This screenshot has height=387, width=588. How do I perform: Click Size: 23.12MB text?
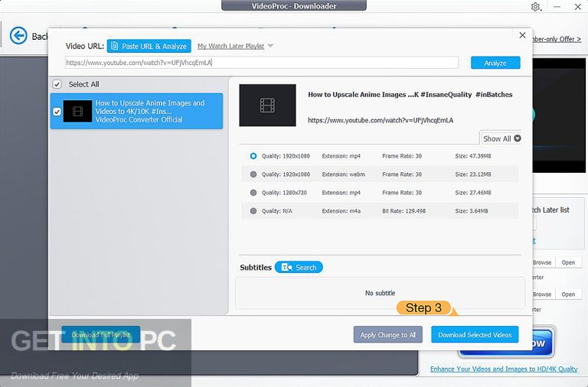click(473, 174)
